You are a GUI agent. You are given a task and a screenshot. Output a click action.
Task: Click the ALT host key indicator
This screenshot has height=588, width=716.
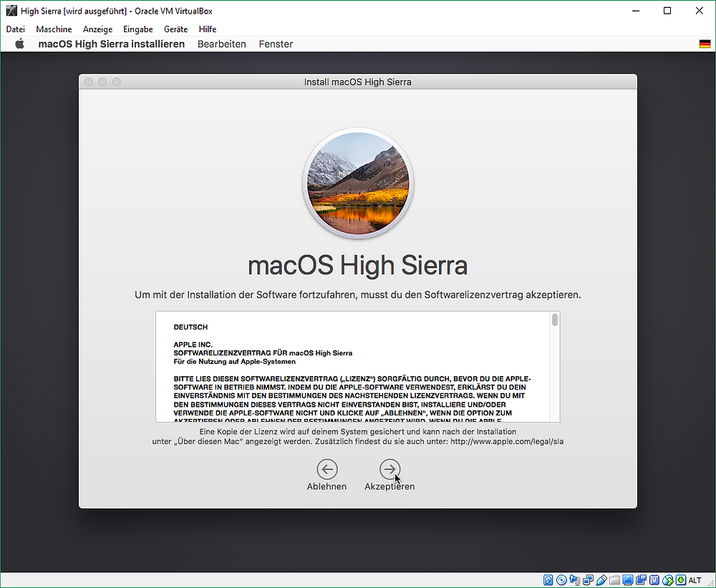[x=695, y=580]
